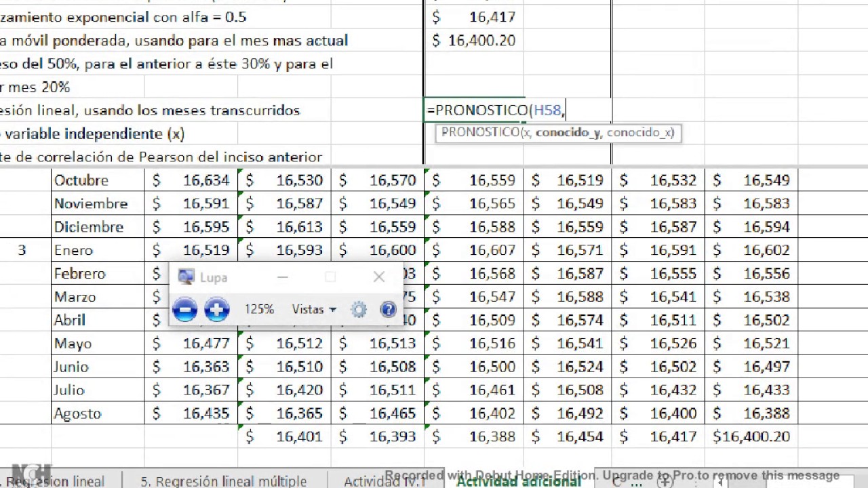Select the Julio value 16,461
The width and height of the screenshot is (868, 488).
pyautogui.click(x=474, y=390)
